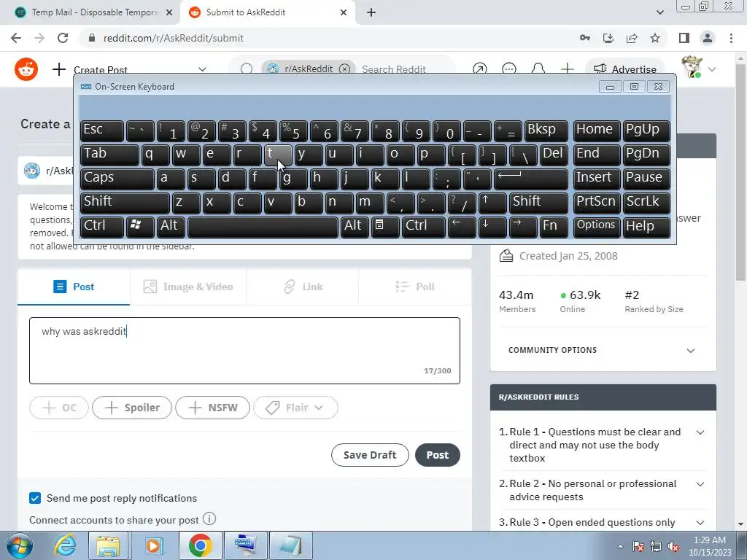
Task: Open Chrome password key icon
Action: click(584, 38)
